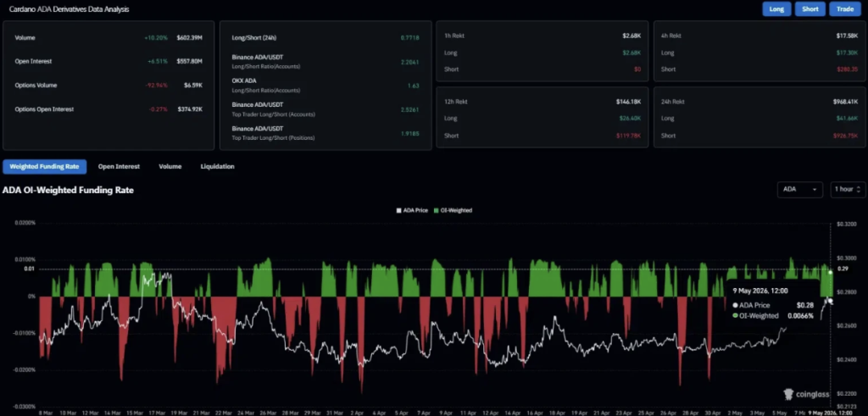868x416 pixels.
Task: Toggle the OI-Weighted legend series
Action: 453,210
